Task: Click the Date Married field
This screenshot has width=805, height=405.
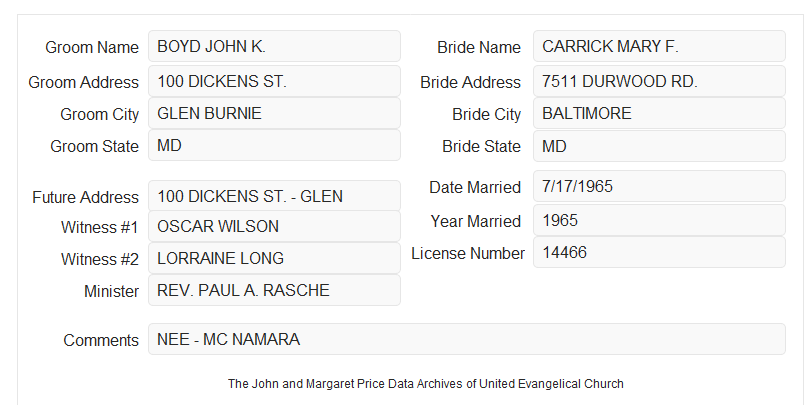Action: click(x=659, y=186)
